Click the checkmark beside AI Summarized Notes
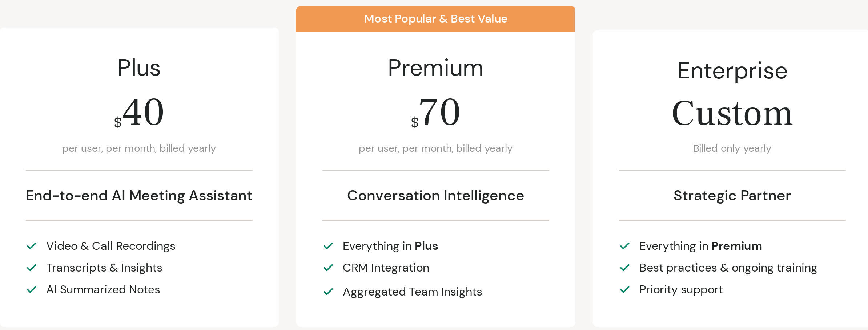 [32, 290]
